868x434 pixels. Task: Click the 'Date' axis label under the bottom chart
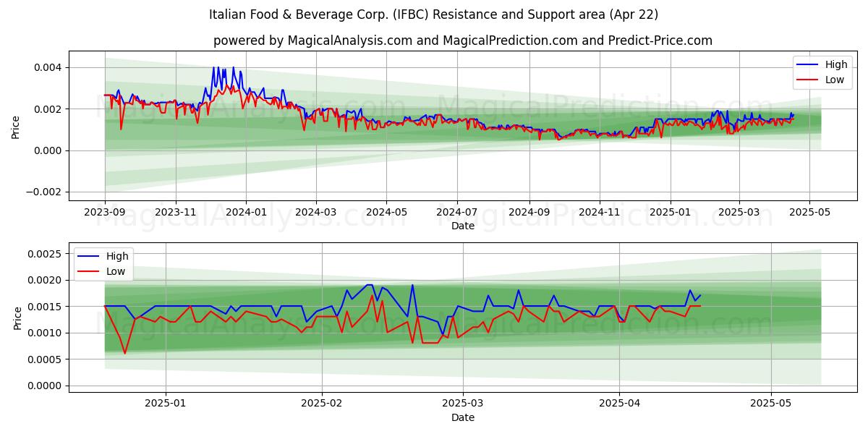pos(463,417)
